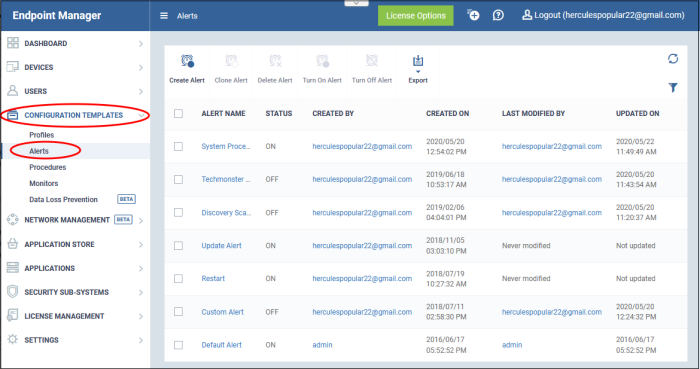
Task: Expand the Settings menu chevron
Action: point(141,340)
